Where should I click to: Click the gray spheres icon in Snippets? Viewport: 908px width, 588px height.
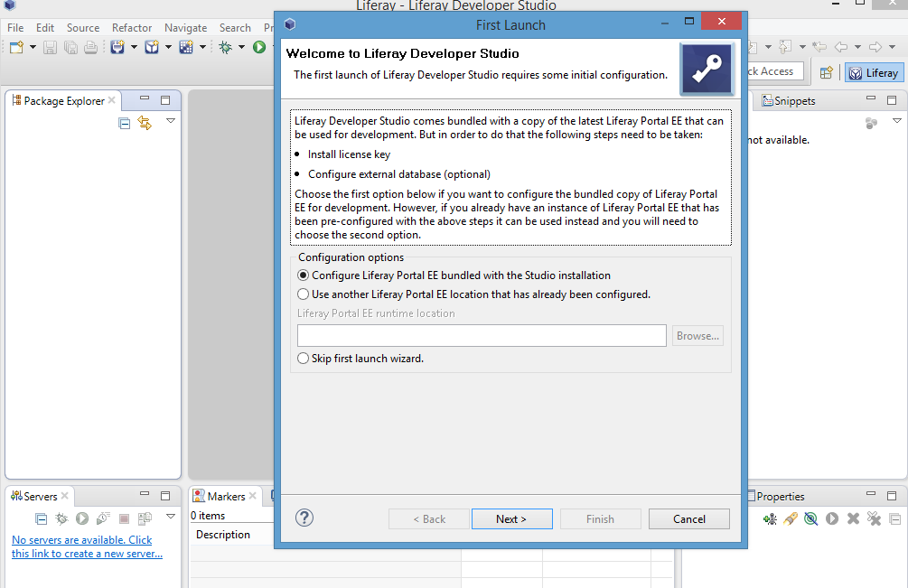[872, 123]
